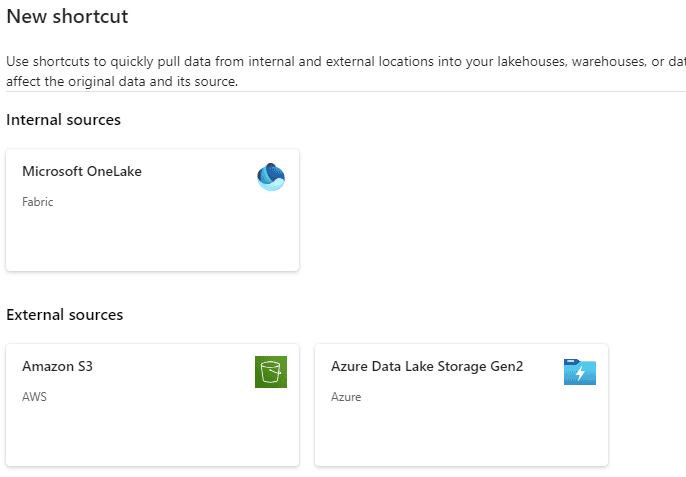Click empty area inside Azure Data Lake card
Image resolution: width=686 pixels, height=477 pixels.
tap(461, 435)
